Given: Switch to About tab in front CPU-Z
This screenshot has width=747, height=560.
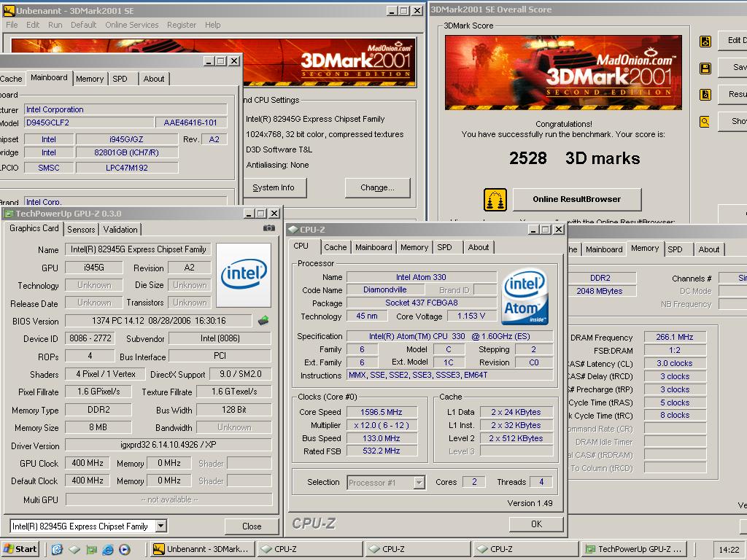Looking at the screenshot, I should click(479, 247).
